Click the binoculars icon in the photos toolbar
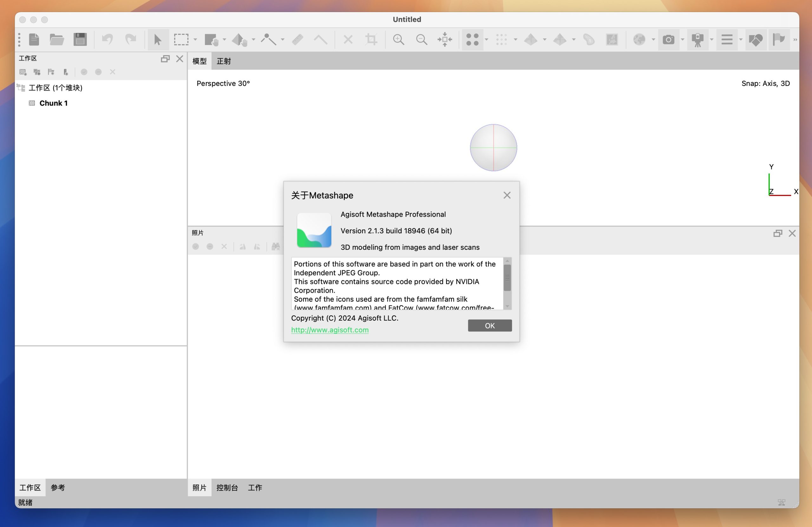This screenshot has height=527, width=812. pyautogui.click(x=276, y=247)
